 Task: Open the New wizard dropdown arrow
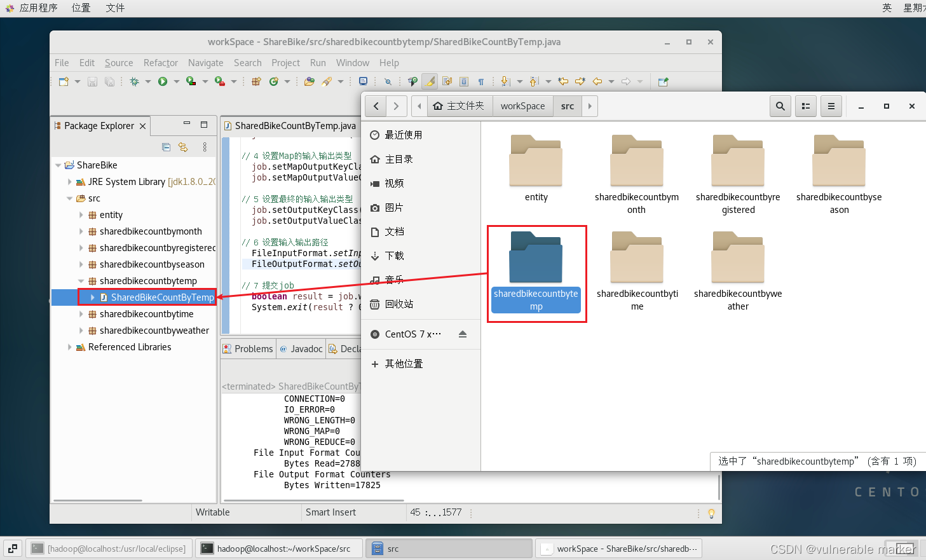[78, 81]
